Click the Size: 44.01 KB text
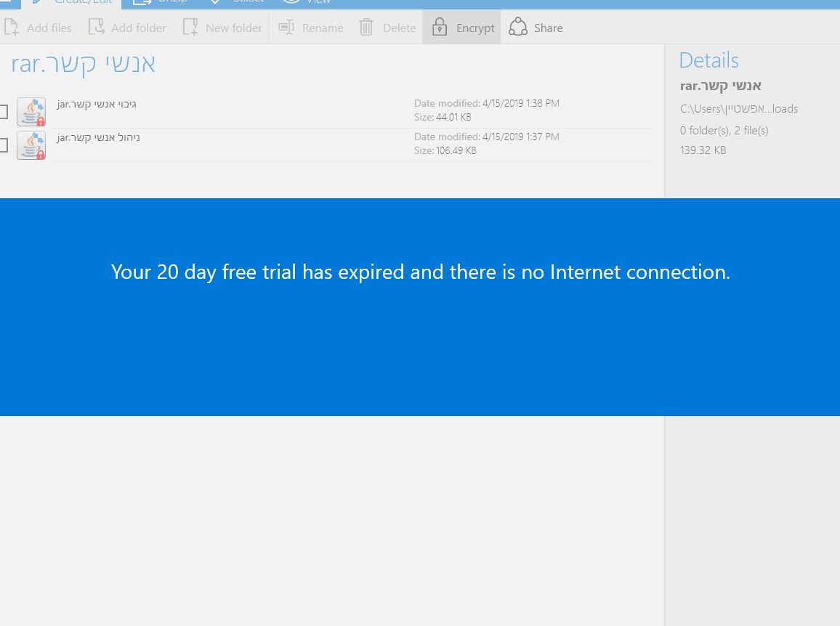Viewport: 840px width, 626px height. point(443,117)
